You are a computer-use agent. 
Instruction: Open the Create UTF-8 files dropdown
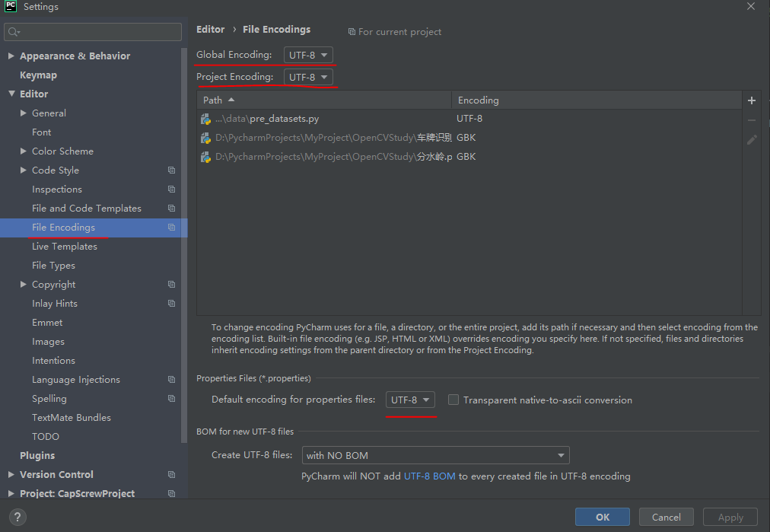click(435, 455)
